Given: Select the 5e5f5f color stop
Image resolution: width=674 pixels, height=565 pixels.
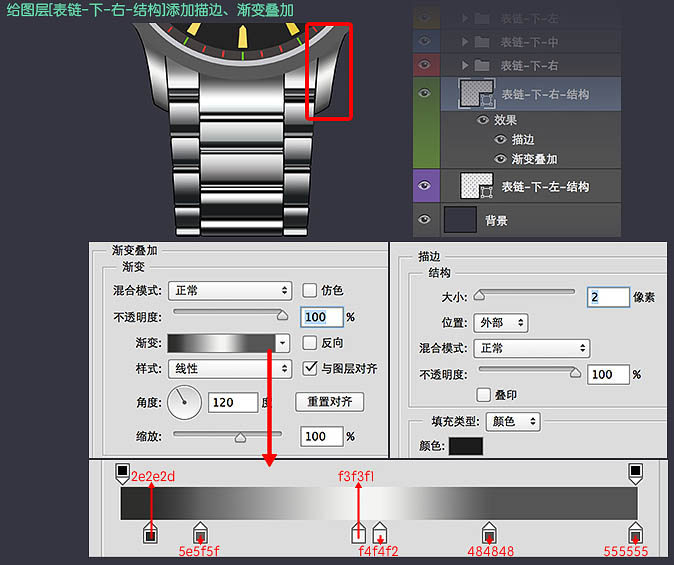Looking at the screenshot, I should point(200,533).
